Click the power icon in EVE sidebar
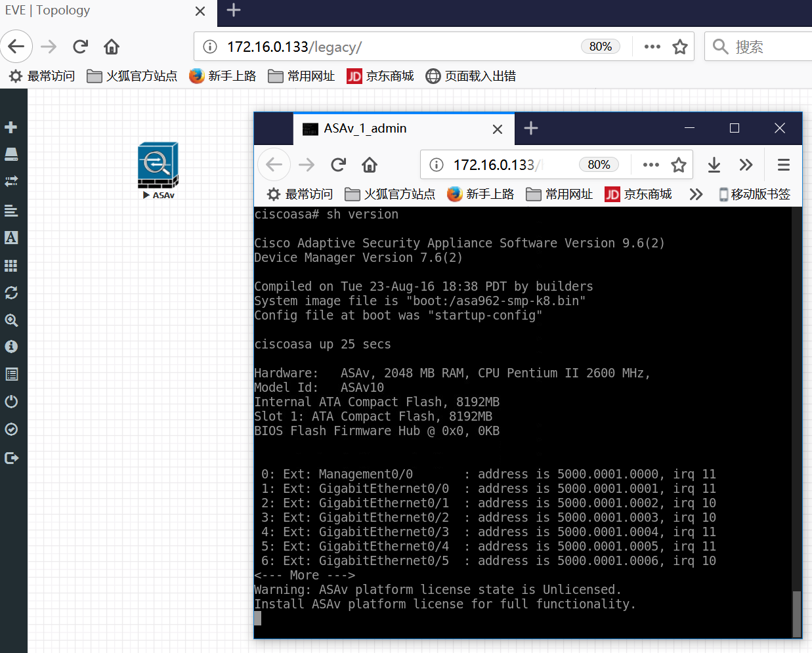 tap(11, 402)
